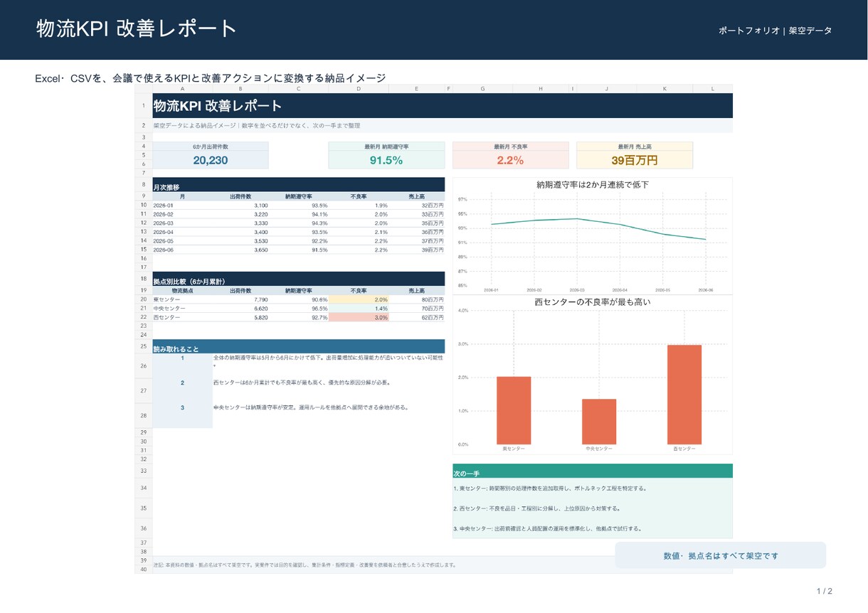
Task: Click the spreadsheet title 物流KPI 改善レポート in row 1
Action: point(218,106)
